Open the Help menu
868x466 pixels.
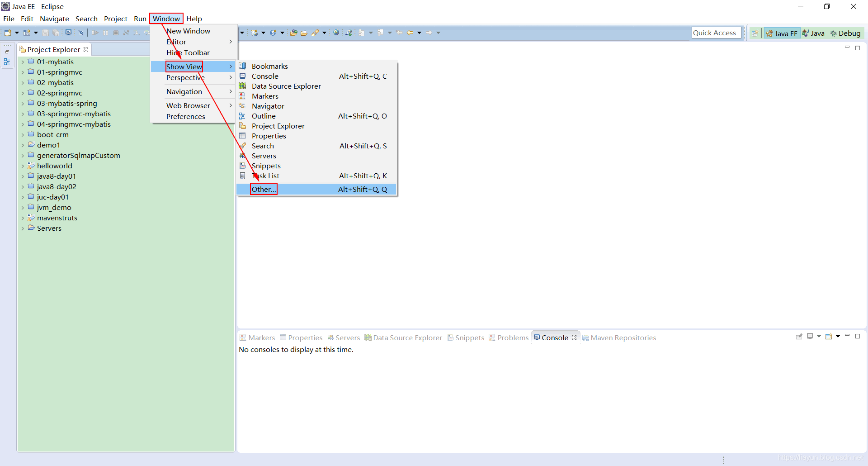(x=194, y=19)
